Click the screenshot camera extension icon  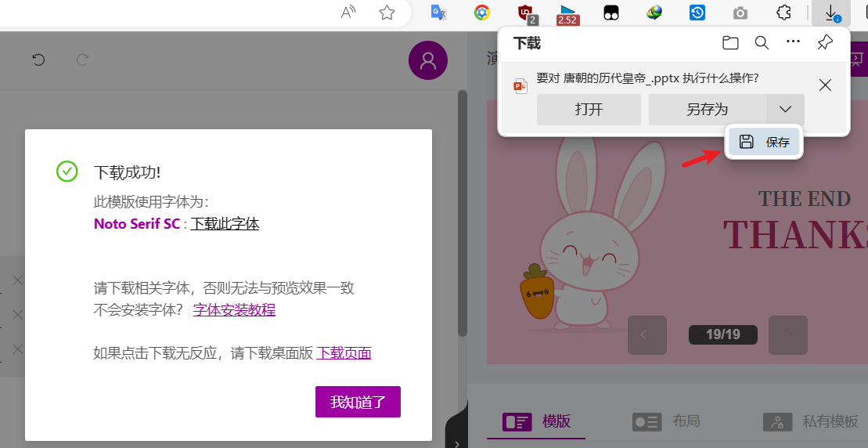pos(740,13)
